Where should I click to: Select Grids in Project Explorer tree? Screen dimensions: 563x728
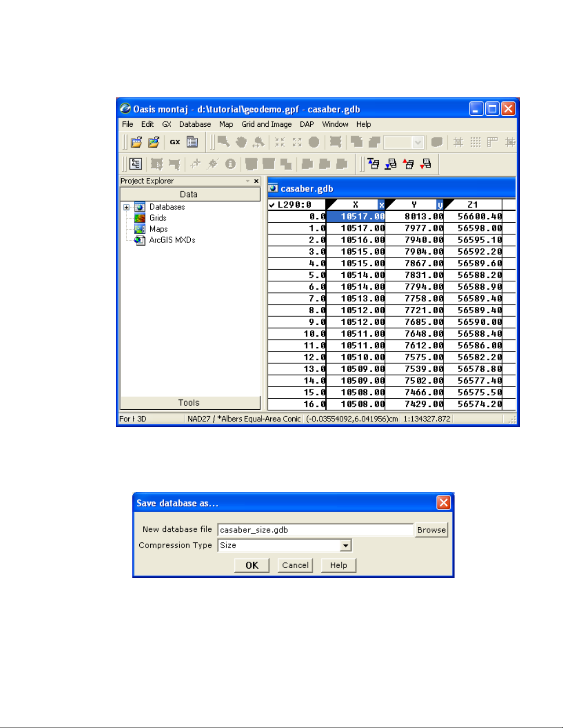click(x=158, y=218)
